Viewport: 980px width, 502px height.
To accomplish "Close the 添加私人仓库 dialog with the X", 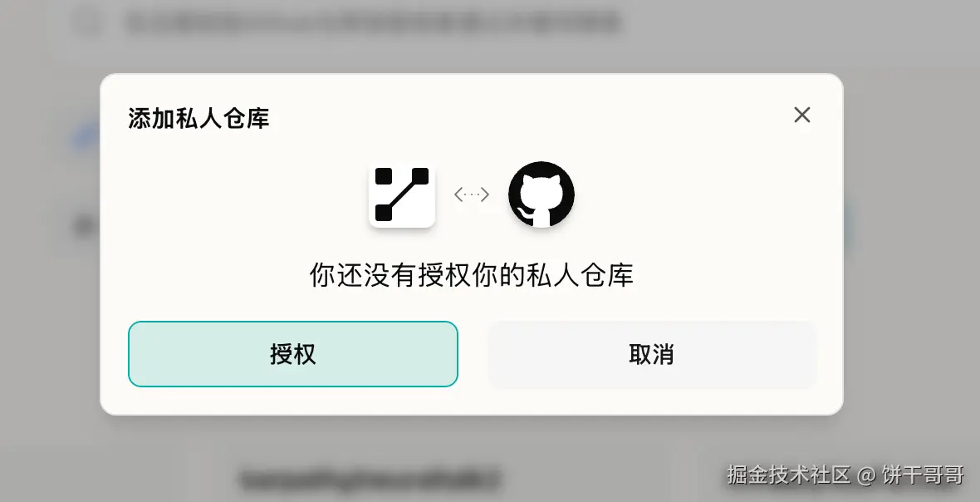I will tap(802, 115).
